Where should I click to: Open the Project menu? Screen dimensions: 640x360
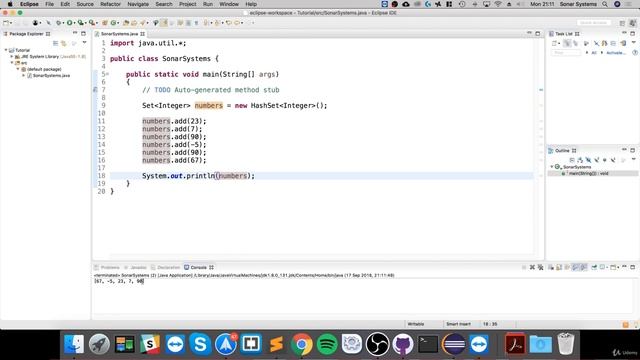[x=187, y=4]
